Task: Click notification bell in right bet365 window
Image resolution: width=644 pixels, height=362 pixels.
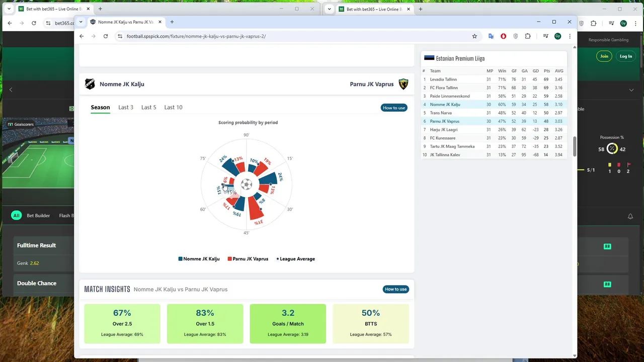Action: (630, 216)
